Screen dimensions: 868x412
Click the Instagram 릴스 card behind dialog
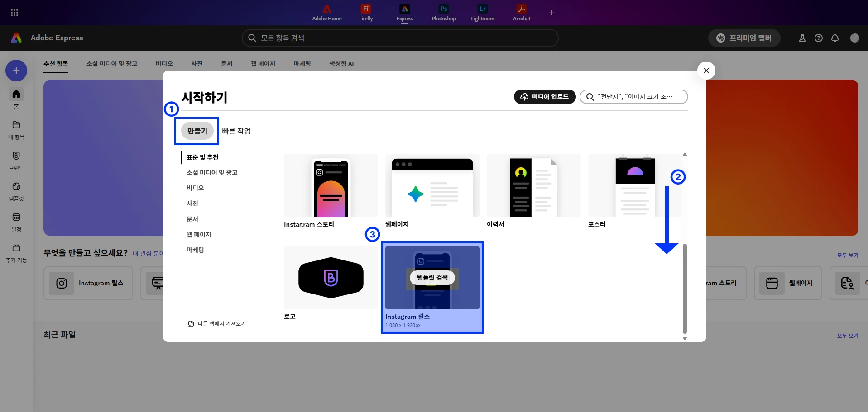(88, 283)
